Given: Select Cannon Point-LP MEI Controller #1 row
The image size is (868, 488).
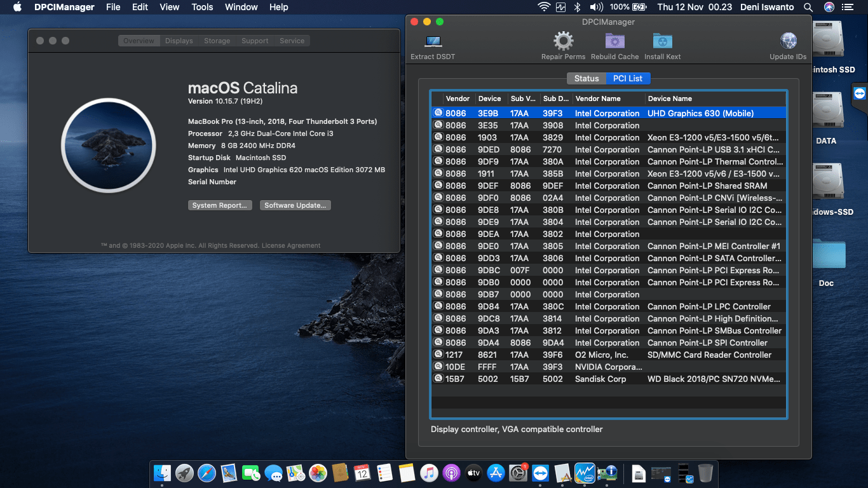Looking at the screenshot, I should point(609,246).
